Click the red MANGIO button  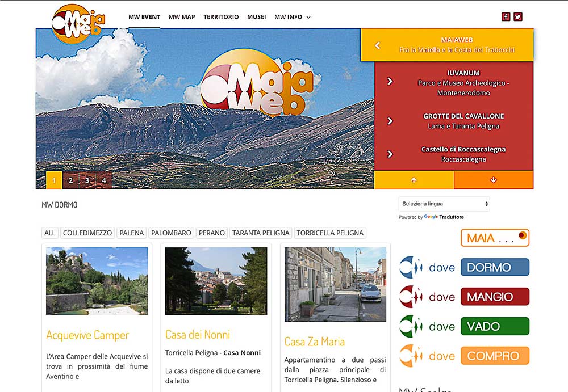[x=495, y=297]
